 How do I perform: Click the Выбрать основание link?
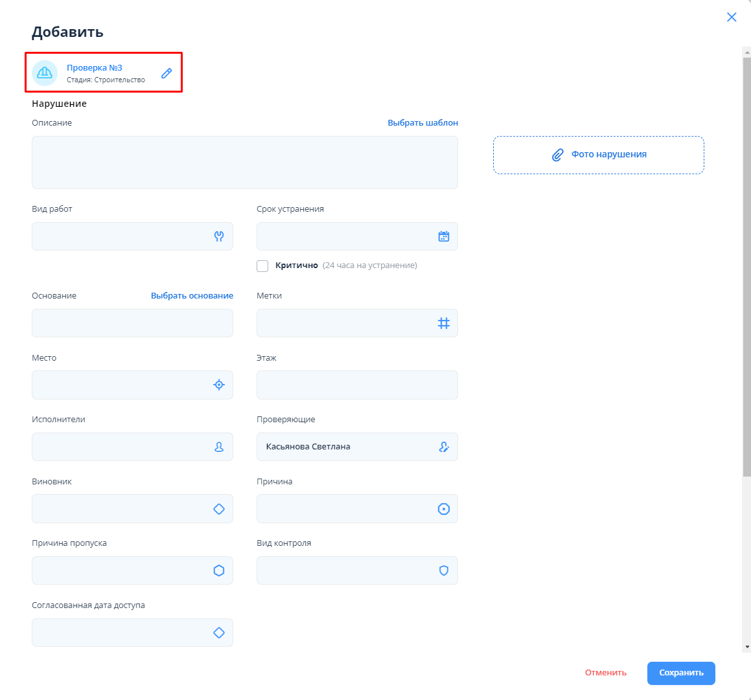click(192, 296)
